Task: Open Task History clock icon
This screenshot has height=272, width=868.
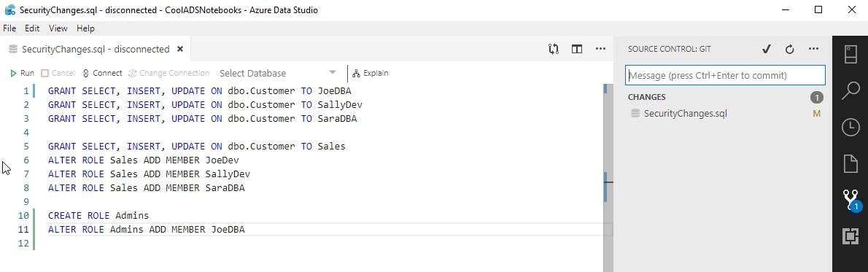Action: 850,128
